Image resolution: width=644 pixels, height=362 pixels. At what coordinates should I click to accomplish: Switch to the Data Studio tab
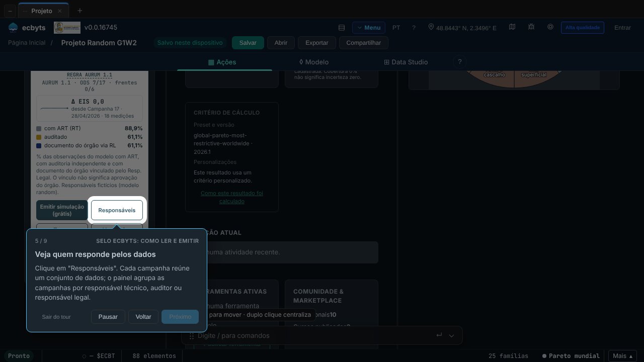pyautogui.click(x=406, y=62)
